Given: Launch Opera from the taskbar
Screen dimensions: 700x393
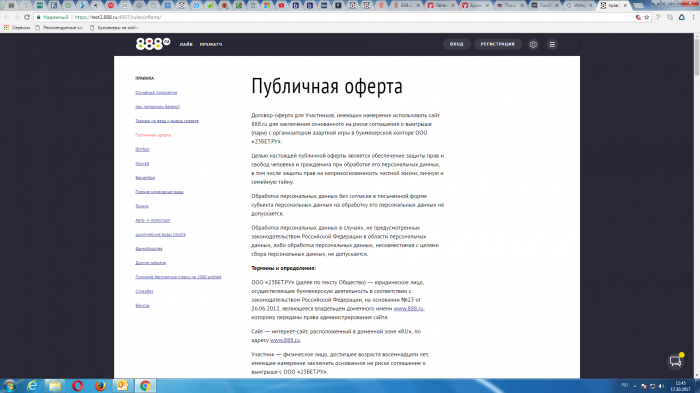Looking at the screenshot, I should pyautogui.click(x=77, y=385).
